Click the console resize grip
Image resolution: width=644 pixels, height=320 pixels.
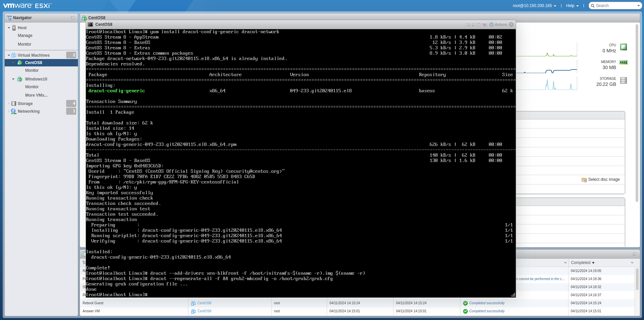[513, 295]
